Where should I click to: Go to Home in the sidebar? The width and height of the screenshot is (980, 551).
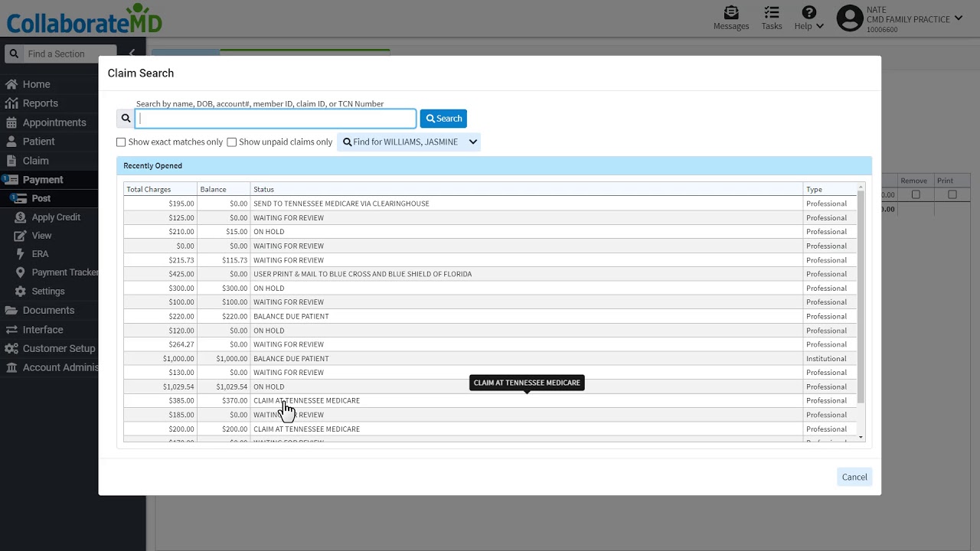pyautogui.click(x=36, y=84)
